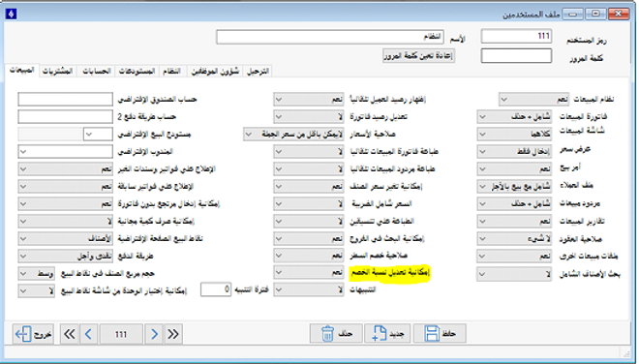Click the خروج (exit) door icon button

[x=33, y=334]
